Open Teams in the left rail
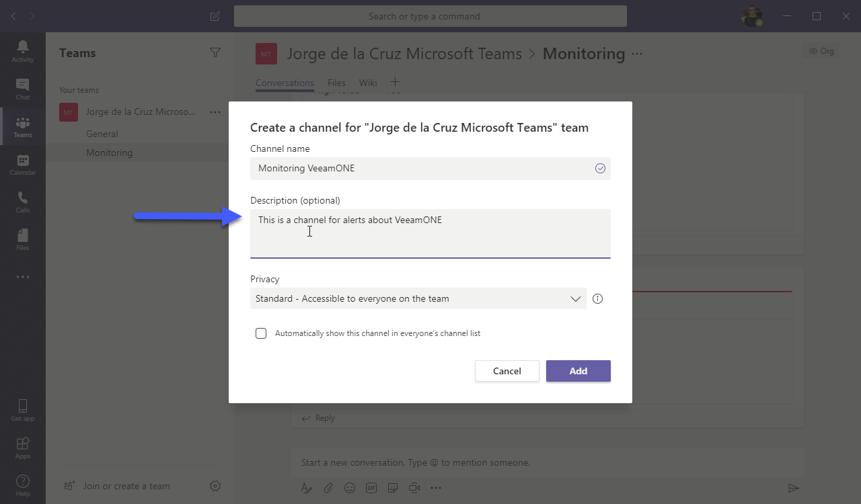 pos(23,126)
